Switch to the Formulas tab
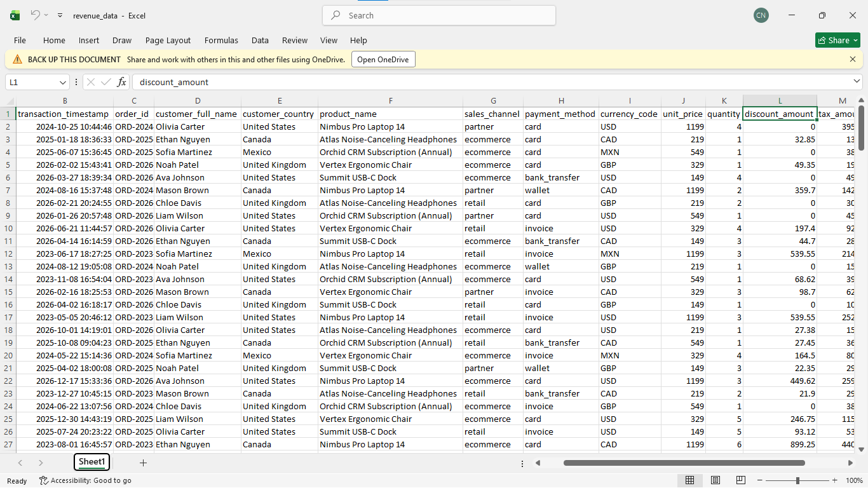The height and width of the screenshot is (488, 868). pos(221,40)
